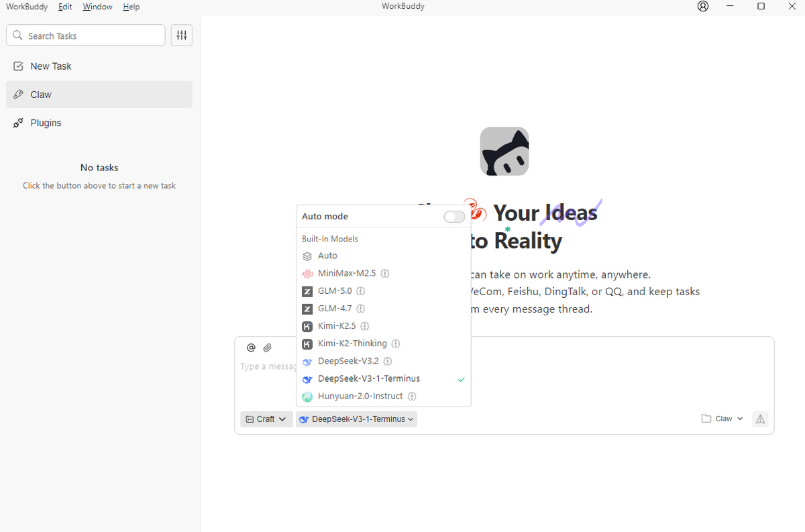805x532 pixels.
Task: Click info icon next to Hunyuan-2.0-Instruct
Action: pyautogui.click(x=412, y=396)
